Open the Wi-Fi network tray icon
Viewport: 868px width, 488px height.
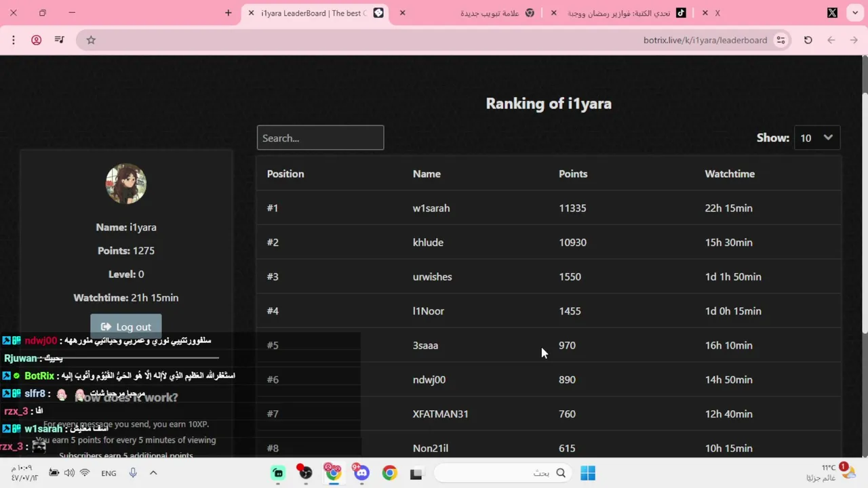85,473
